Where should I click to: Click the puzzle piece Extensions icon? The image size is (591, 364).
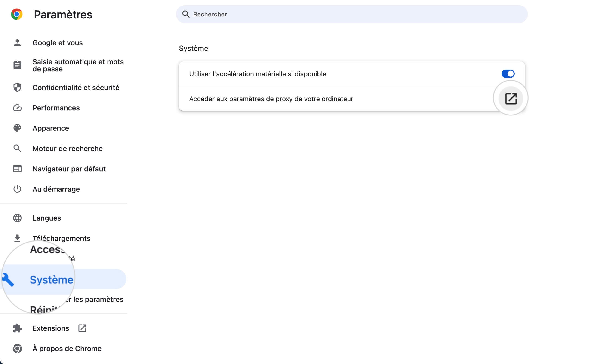(x=17, y=328)
